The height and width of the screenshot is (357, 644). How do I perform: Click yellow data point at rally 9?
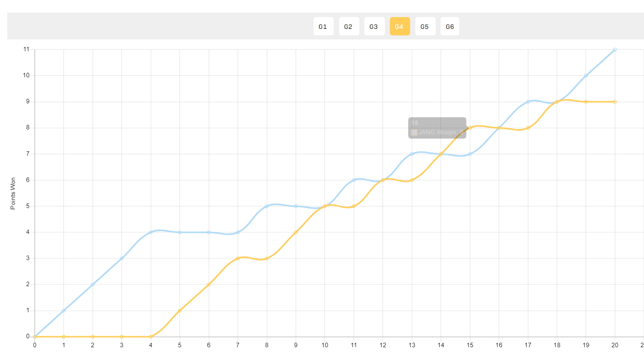coord(296,232)
